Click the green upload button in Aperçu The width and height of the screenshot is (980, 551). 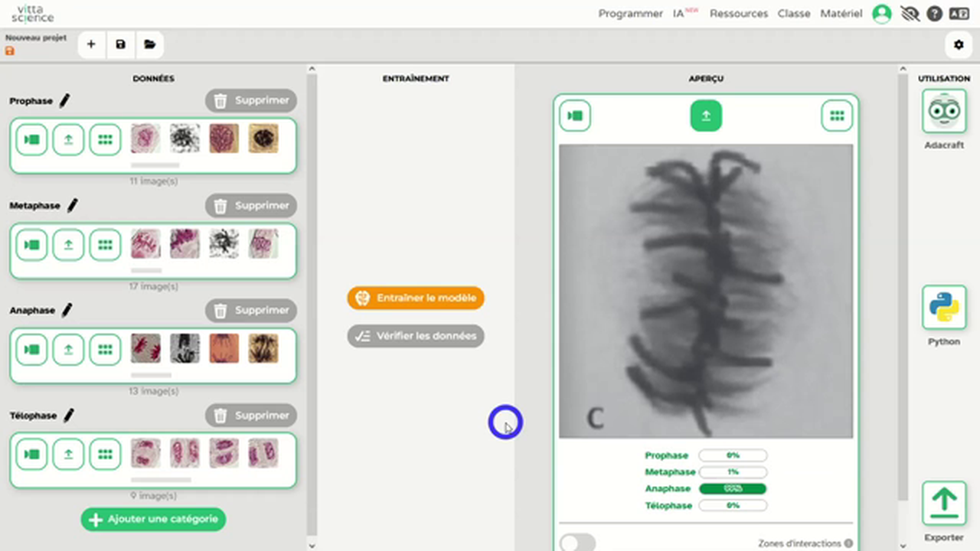pyautogui.click(x=706, y=116)
